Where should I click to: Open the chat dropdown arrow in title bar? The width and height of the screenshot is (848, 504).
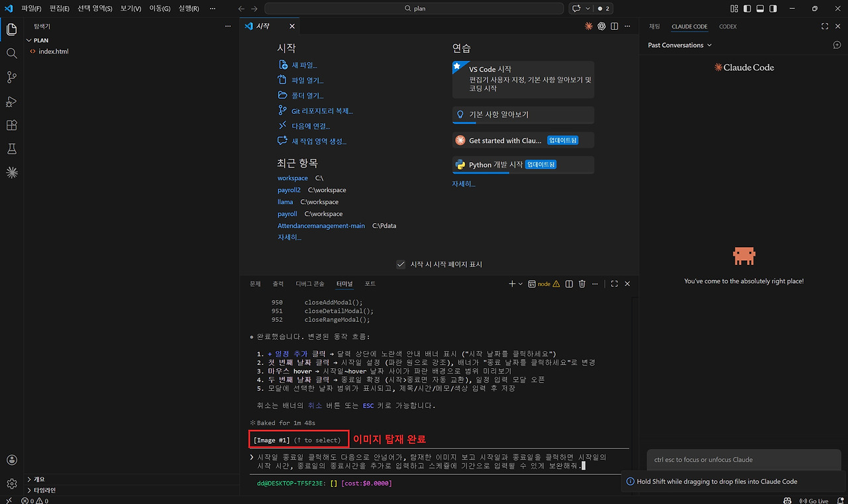coord(588,9)
